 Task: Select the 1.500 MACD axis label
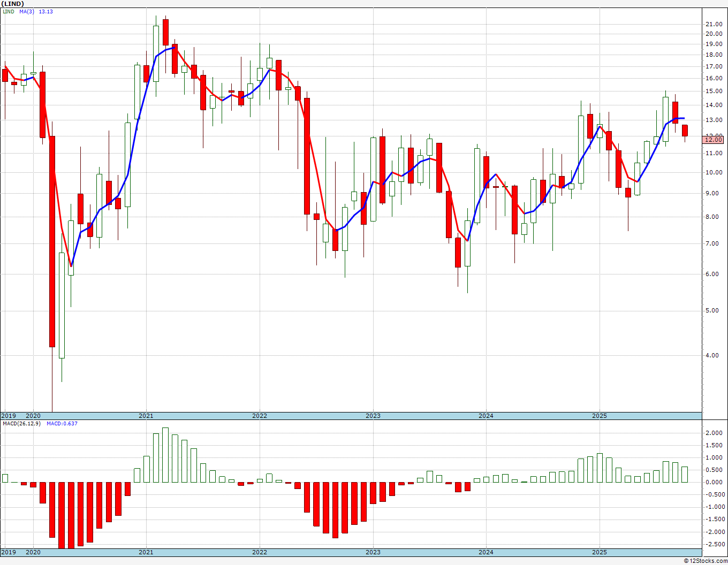[715, 445]
